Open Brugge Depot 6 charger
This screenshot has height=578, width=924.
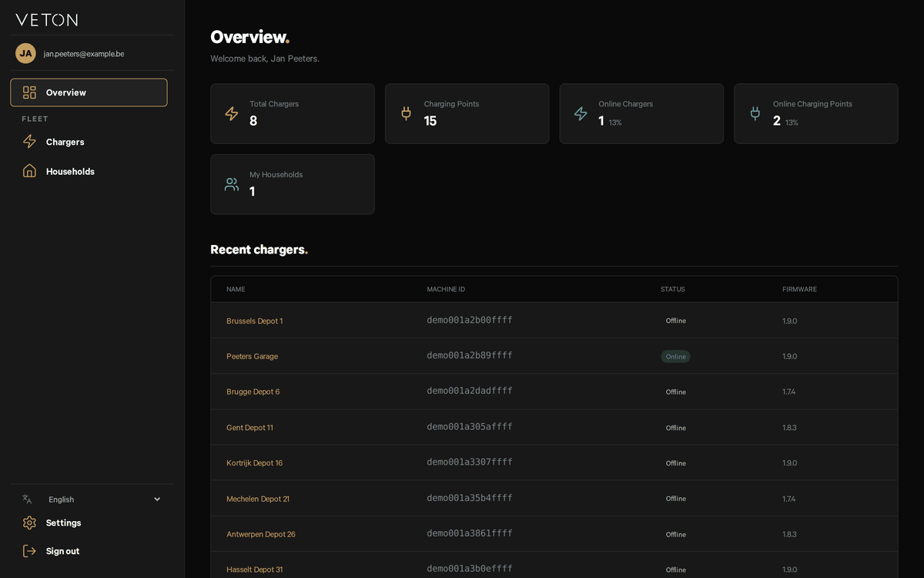253,391
